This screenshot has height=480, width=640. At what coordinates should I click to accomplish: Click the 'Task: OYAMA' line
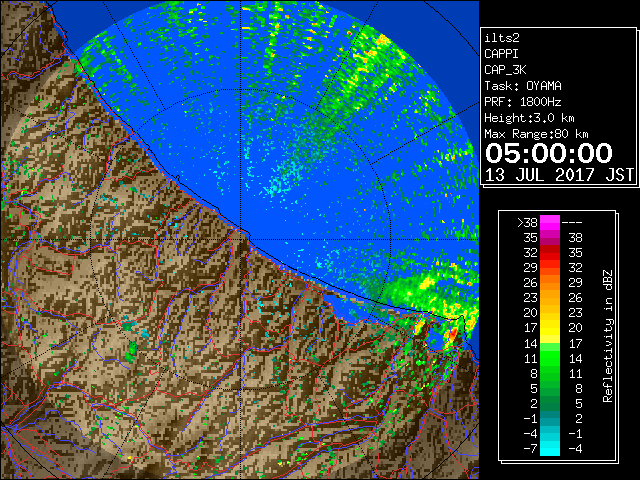tap(523, 86)
